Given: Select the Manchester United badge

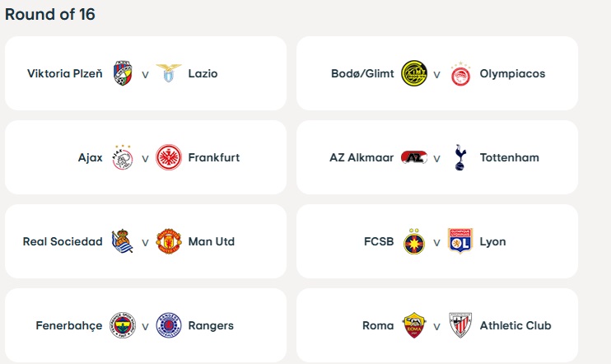Looking at the screenshot, I should point(169,241).
